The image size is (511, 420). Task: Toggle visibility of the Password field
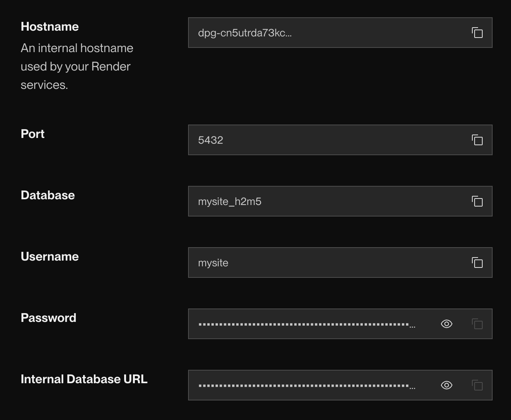(446, 324)
